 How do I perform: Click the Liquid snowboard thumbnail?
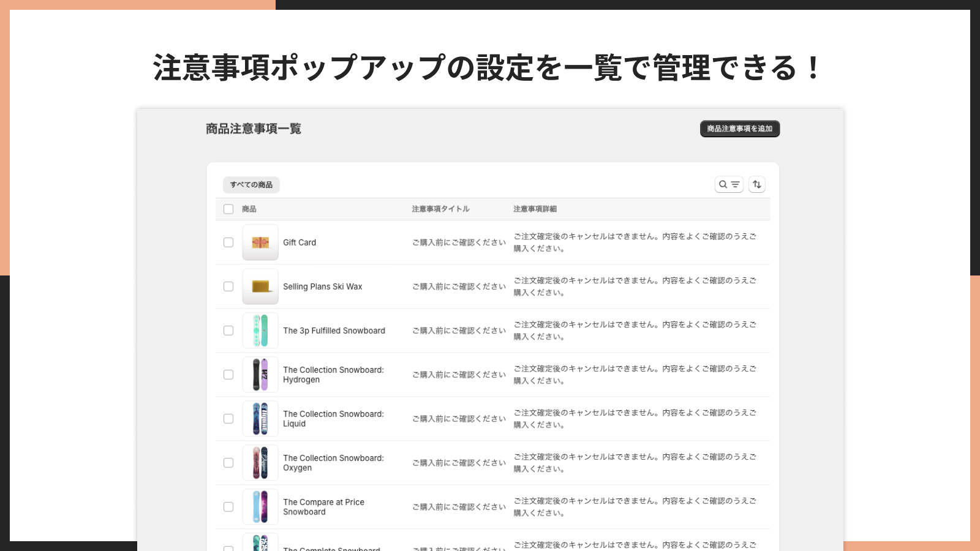click(x=260, y=419)
